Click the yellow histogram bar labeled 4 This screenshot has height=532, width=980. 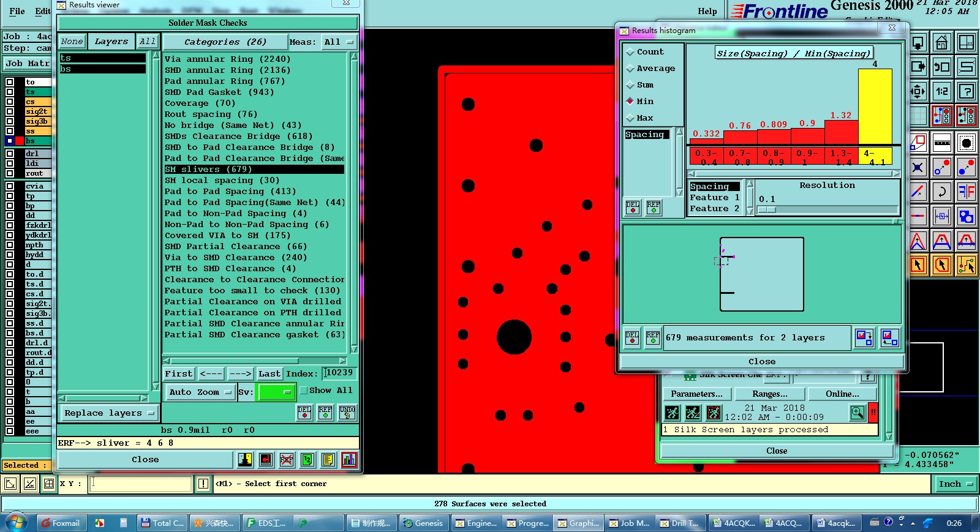(x=875, y=107)
